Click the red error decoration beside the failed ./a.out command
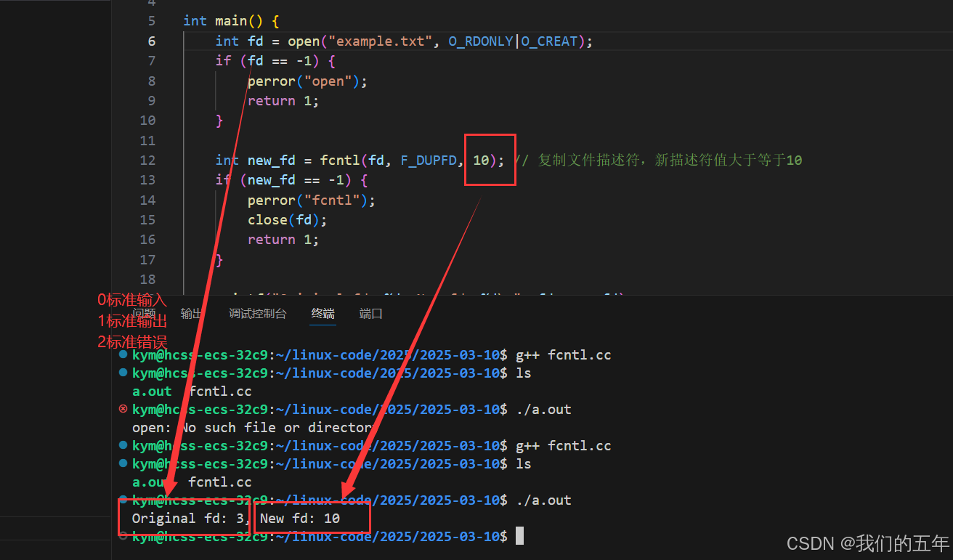953x560 pixels. [x=122, y=409]
